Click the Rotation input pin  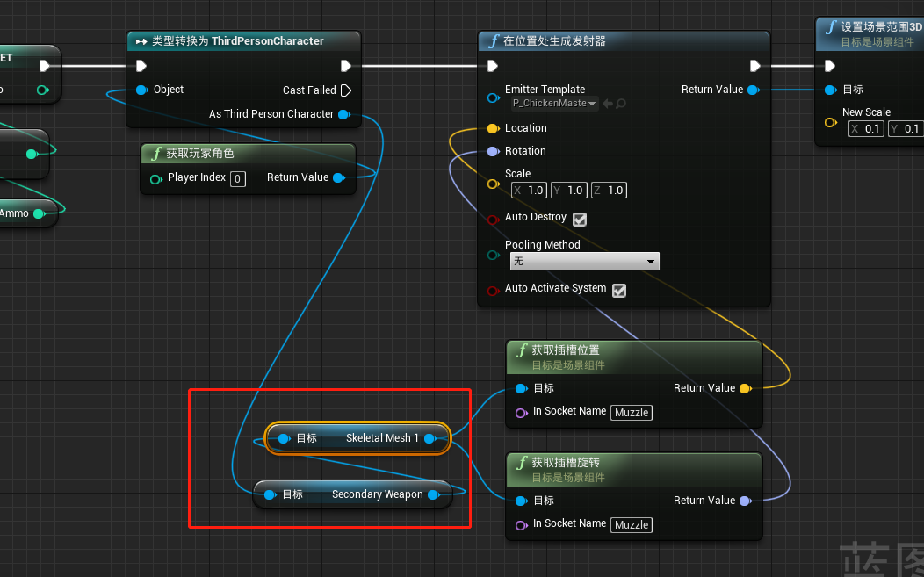pos(494,151)
